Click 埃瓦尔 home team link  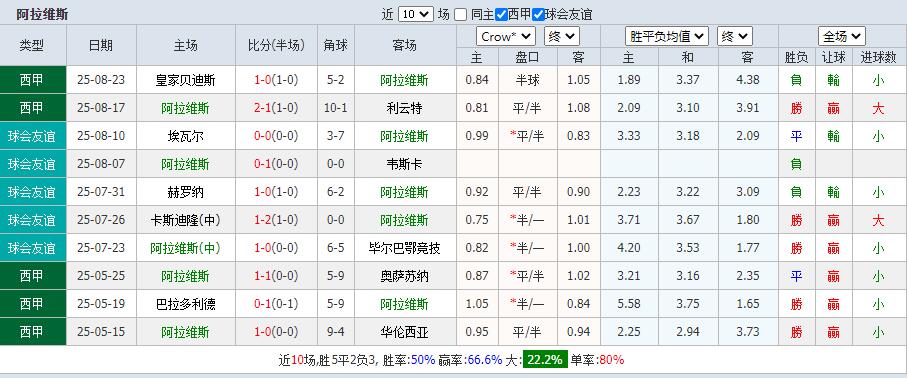pos(185,136)
